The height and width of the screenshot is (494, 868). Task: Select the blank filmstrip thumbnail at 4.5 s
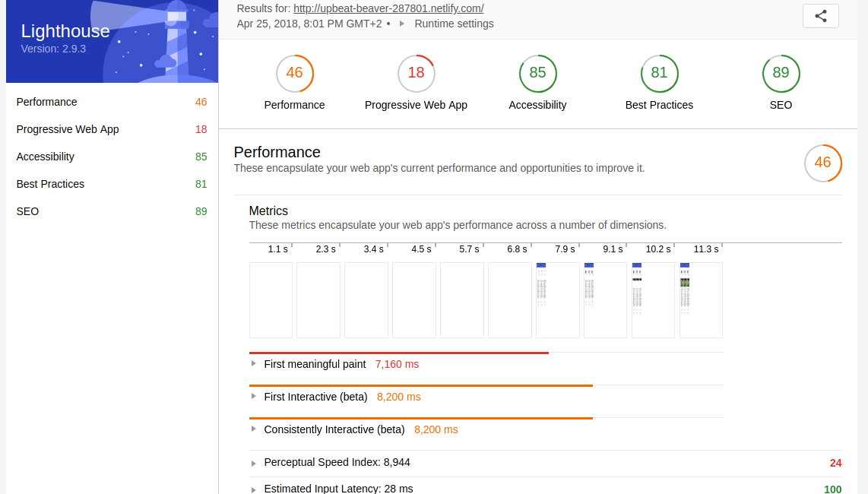point(414,300)
